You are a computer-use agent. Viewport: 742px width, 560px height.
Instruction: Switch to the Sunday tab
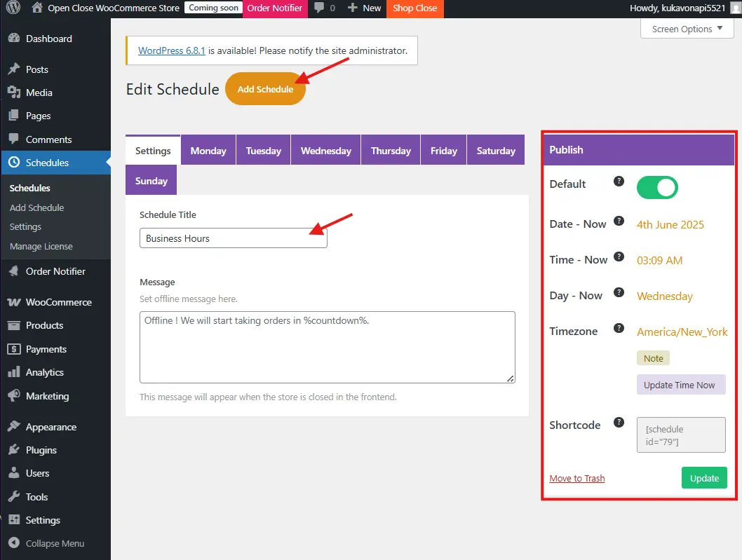coord(151,180)
